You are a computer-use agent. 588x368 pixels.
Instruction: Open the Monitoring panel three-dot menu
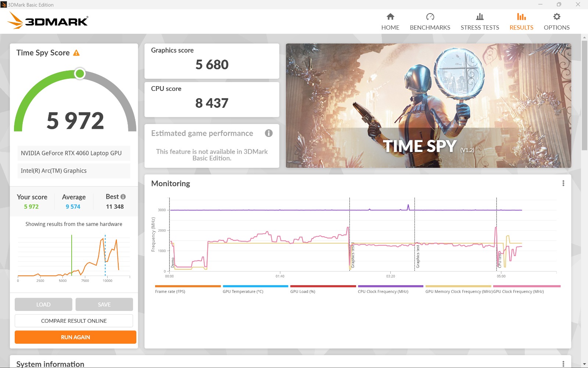tap(563, 183)
